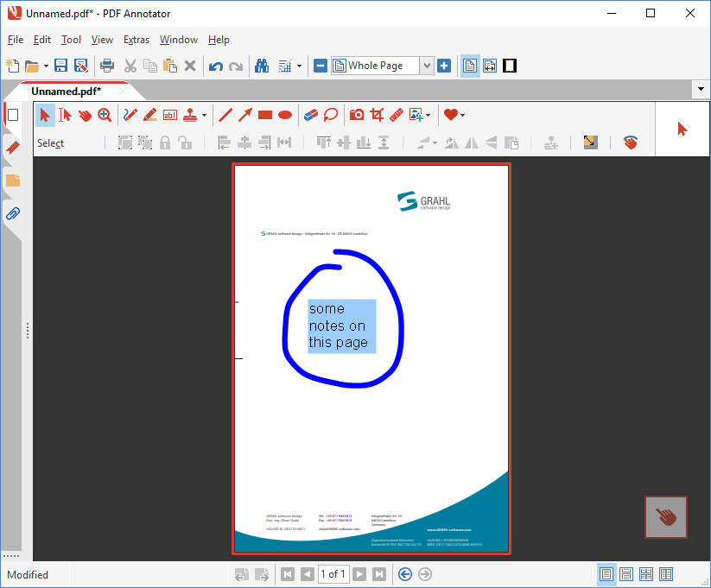Open the page thumbnails sidebar

coord(13,115)
